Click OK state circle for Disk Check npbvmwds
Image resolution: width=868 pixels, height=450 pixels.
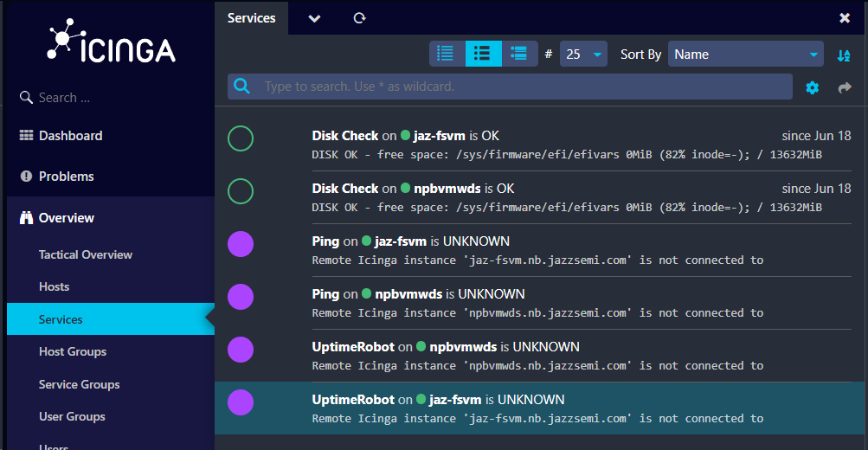click(241, 191)
